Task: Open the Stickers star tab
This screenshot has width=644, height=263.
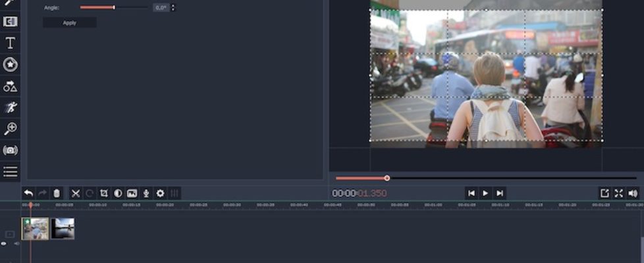Action: [10, 64]
